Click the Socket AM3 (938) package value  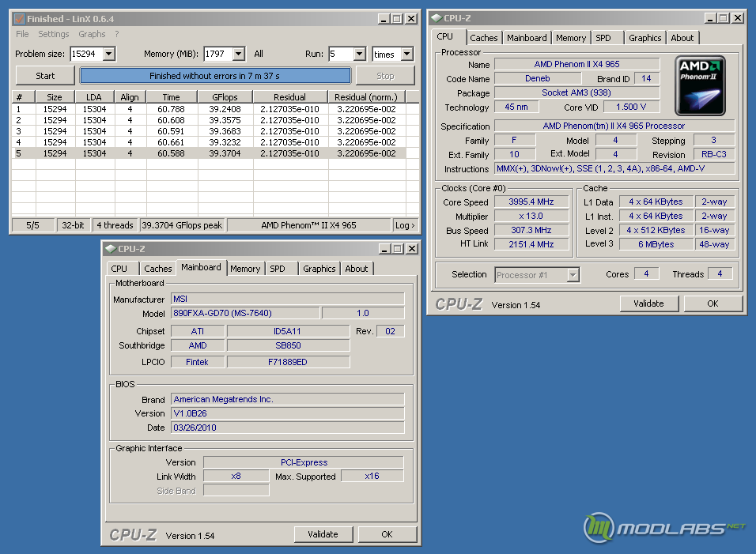pos(576,92)
